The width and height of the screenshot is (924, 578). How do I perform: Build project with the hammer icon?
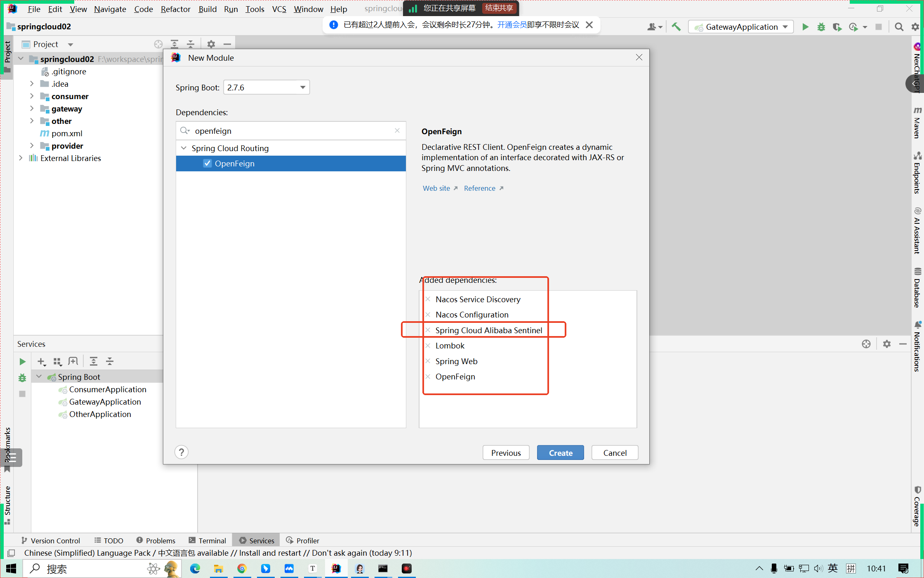click(x=676, y=27)
